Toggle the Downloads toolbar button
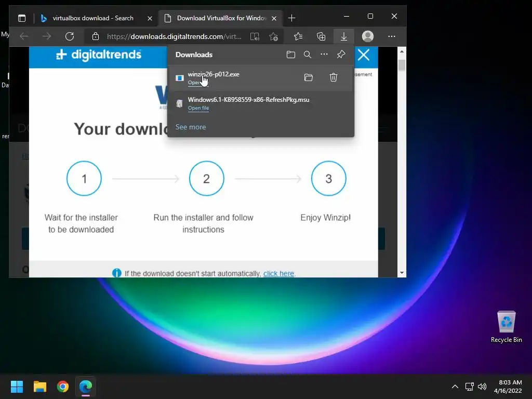The height and width of the screenshot is (399, 532). pyautogui.click(x=344, y=36)
